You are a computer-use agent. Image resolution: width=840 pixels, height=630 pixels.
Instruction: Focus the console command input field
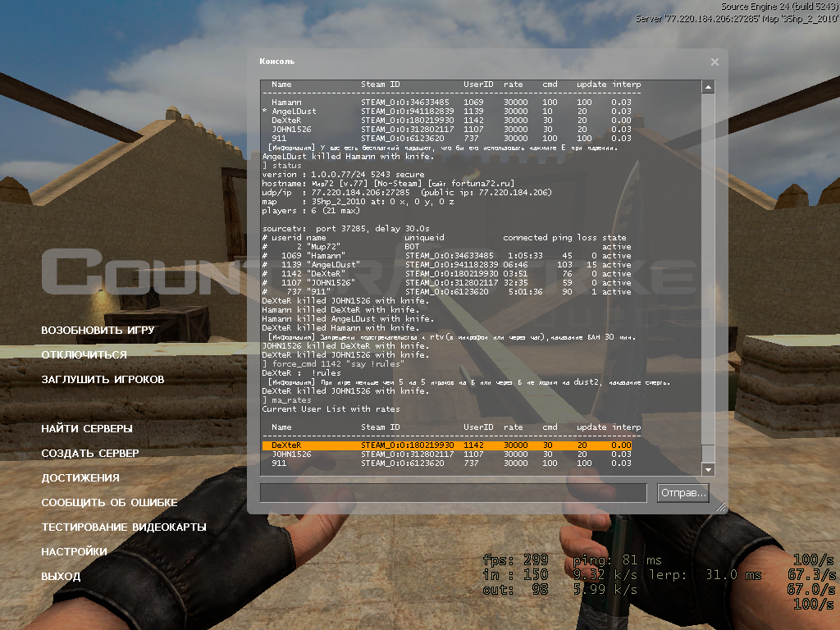(x=453, y=493)
